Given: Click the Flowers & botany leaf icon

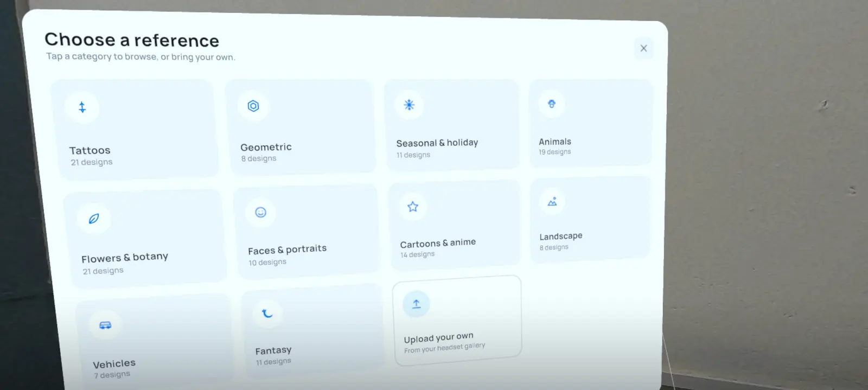Looking at the screenshot, I should pos(94,219).
